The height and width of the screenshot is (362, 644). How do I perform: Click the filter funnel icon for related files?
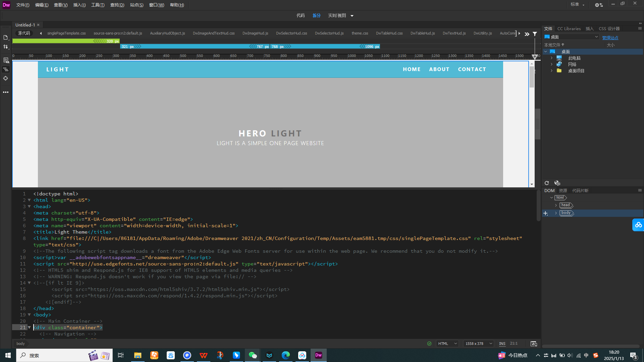pos(535,34)
